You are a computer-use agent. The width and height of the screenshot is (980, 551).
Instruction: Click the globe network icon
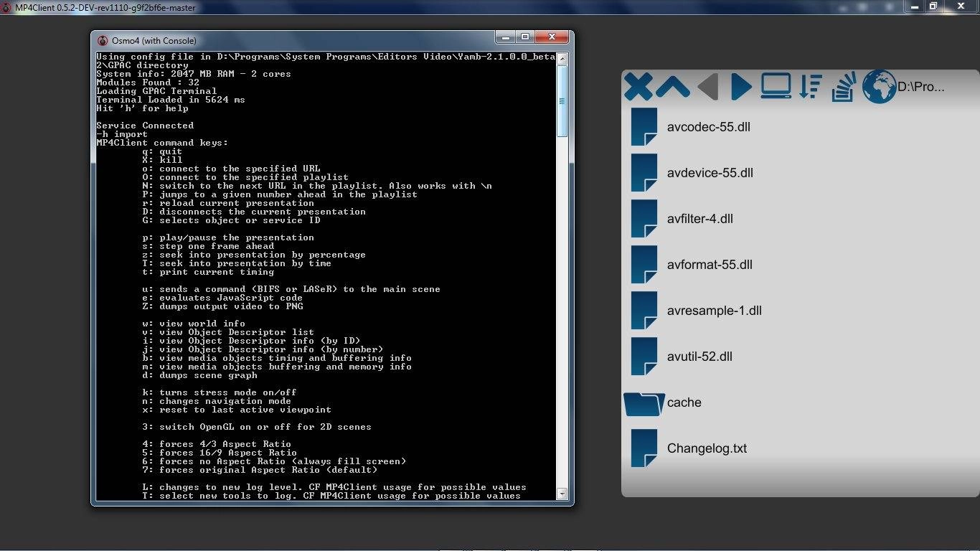pyautogui.click(x=879, y=87)
